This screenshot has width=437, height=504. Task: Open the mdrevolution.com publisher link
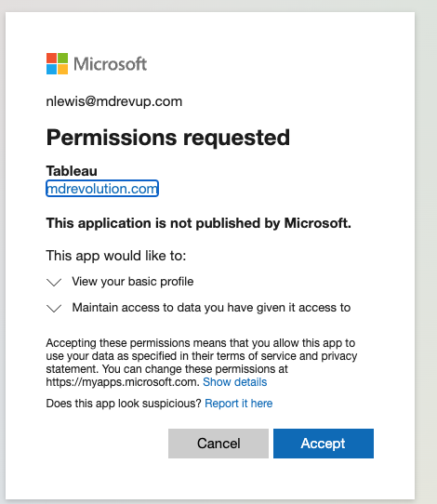click(102, 189)
